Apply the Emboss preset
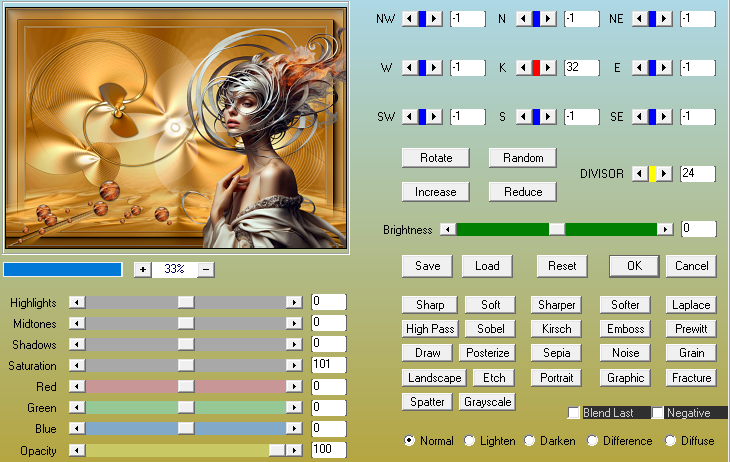Viewport: 730px width, 462px height. click(625, 329)
